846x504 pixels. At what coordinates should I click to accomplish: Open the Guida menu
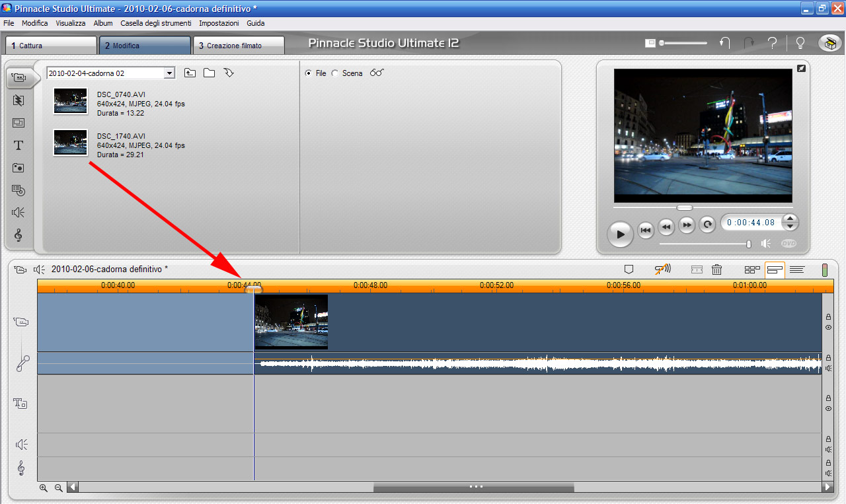256,23
